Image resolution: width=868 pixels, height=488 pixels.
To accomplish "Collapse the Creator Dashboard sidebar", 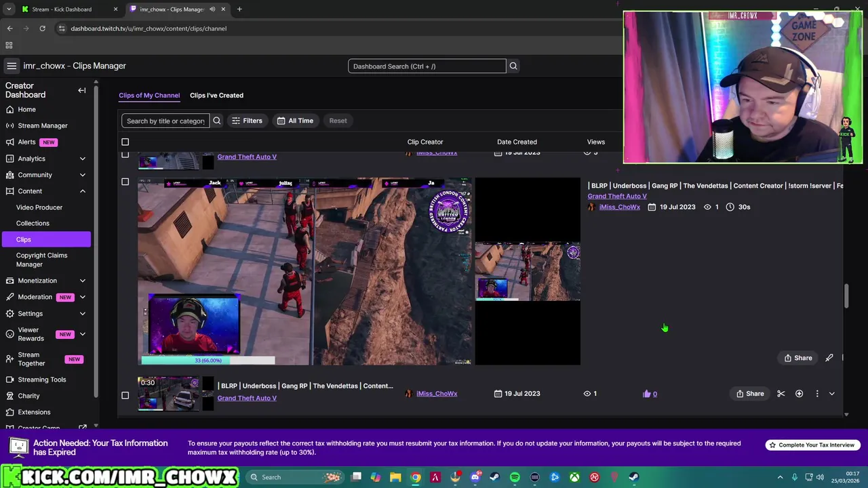I will pos(82,90).
